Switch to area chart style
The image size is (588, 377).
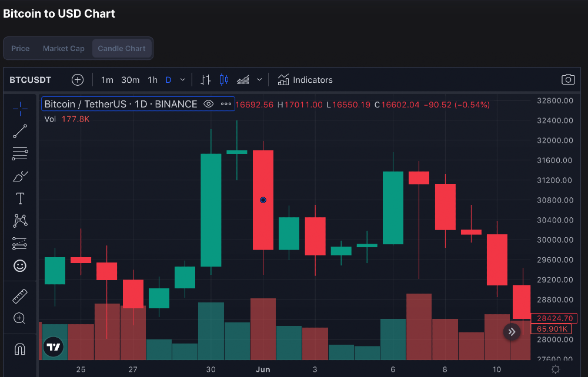click(x=243, y=80)
